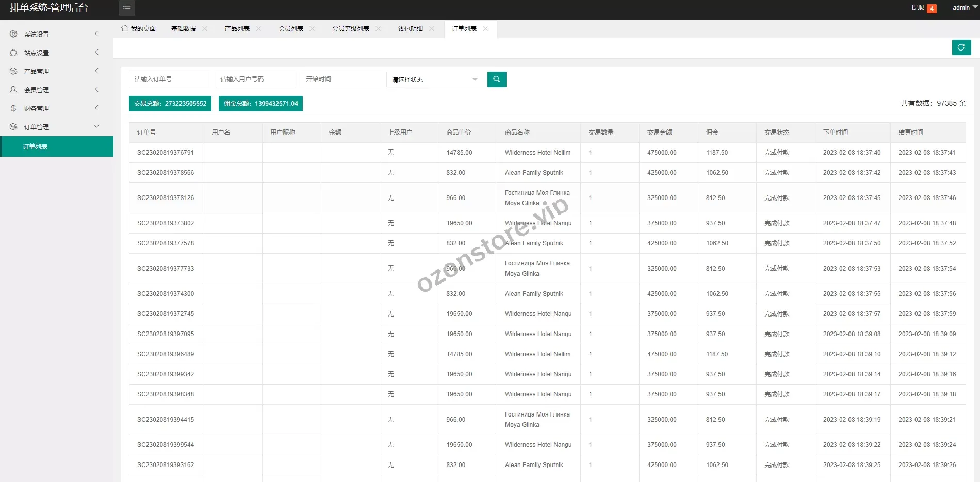Click the 开始时间 date input field

[341, 79]
